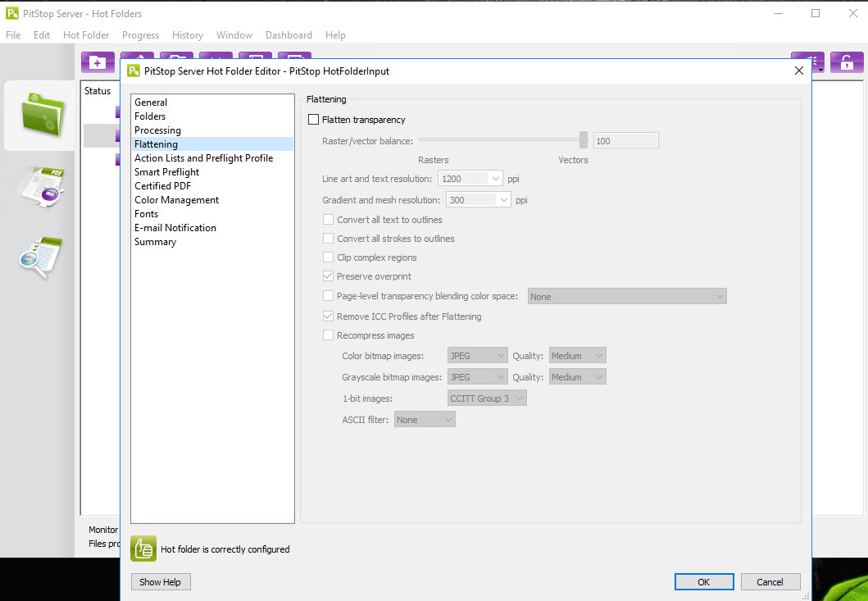Maximize the PitStop Server main window
The height and width of the screenshot is (601, 868).
[816, 13]
